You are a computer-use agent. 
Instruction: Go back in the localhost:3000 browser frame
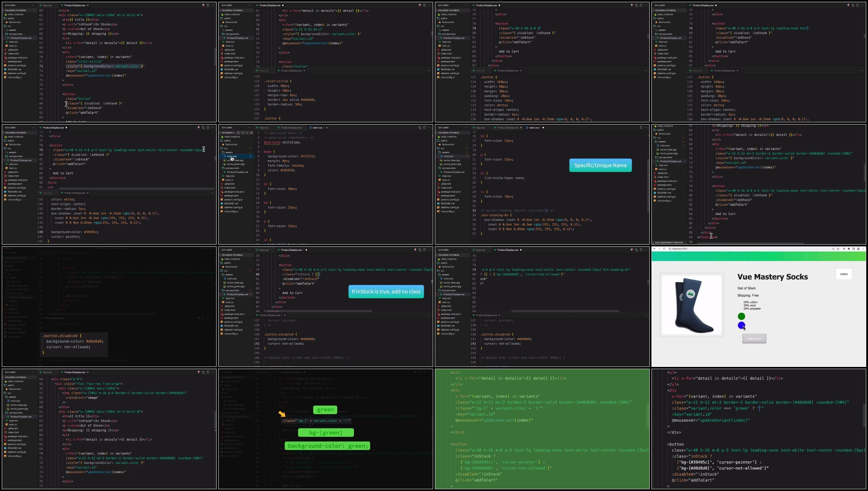(655, 249)
